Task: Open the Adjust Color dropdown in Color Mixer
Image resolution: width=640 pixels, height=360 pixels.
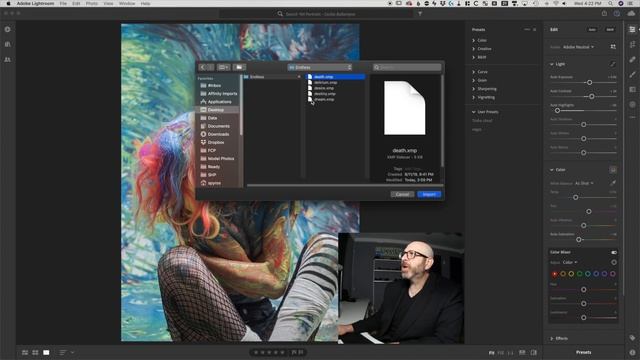Action: (x=570, y=262)
